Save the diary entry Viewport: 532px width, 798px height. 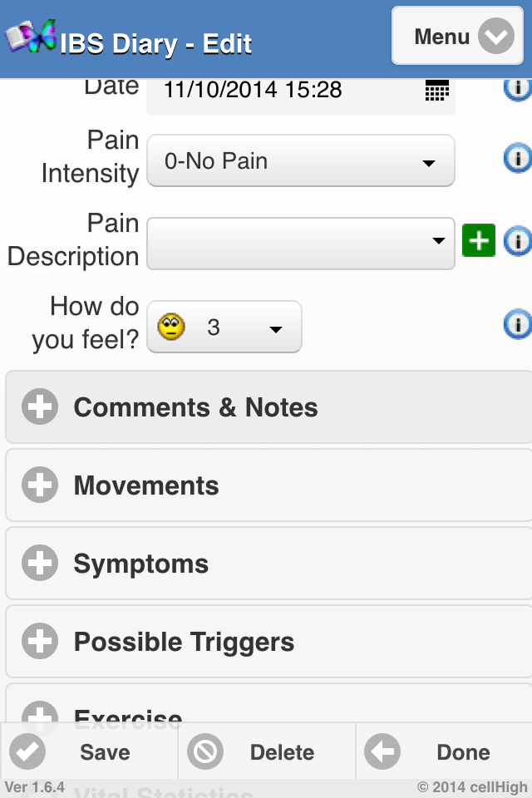89,752
